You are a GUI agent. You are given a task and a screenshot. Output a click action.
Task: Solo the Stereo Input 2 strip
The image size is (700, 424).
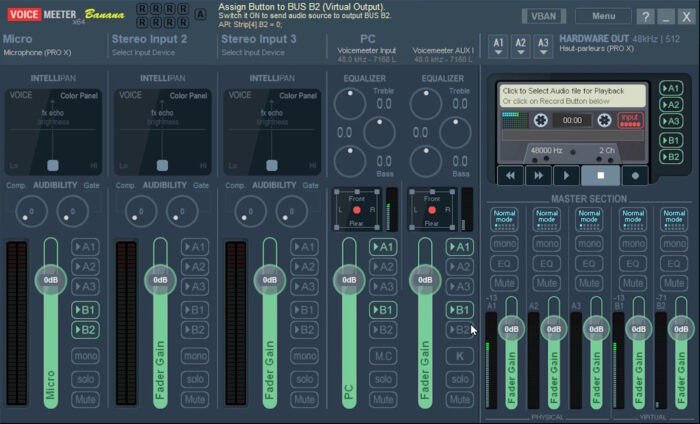pyautogui.click(x=195, y=379)
